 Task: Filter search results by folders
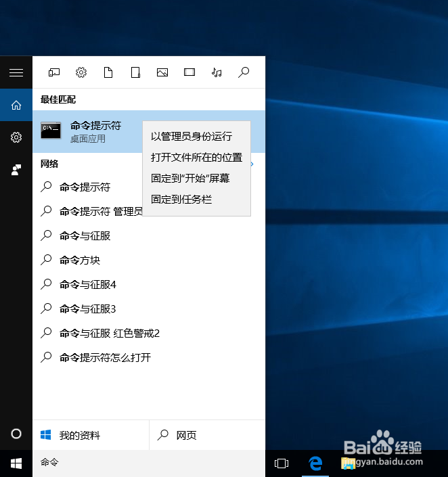135,72
